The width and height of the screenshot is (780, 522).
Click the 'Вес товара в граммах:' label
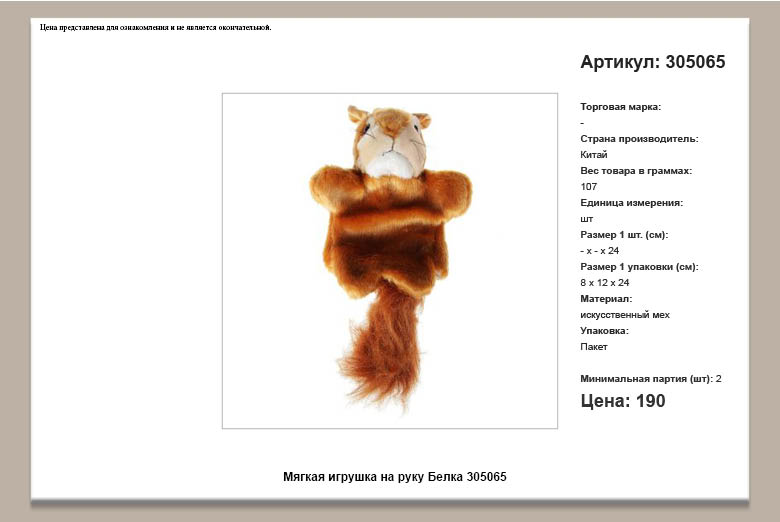(x=636, y=171)
